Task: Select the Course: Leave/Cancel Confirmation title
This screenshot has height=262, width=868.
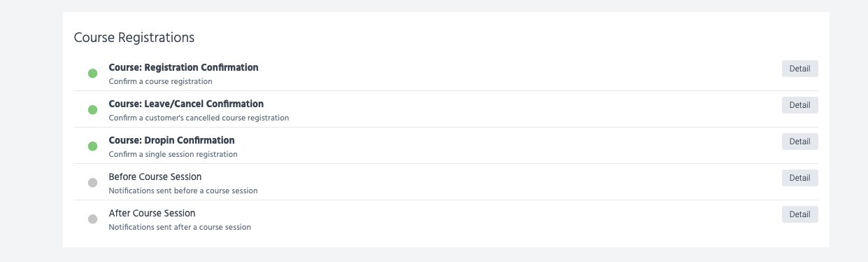Action: (186, 104)
